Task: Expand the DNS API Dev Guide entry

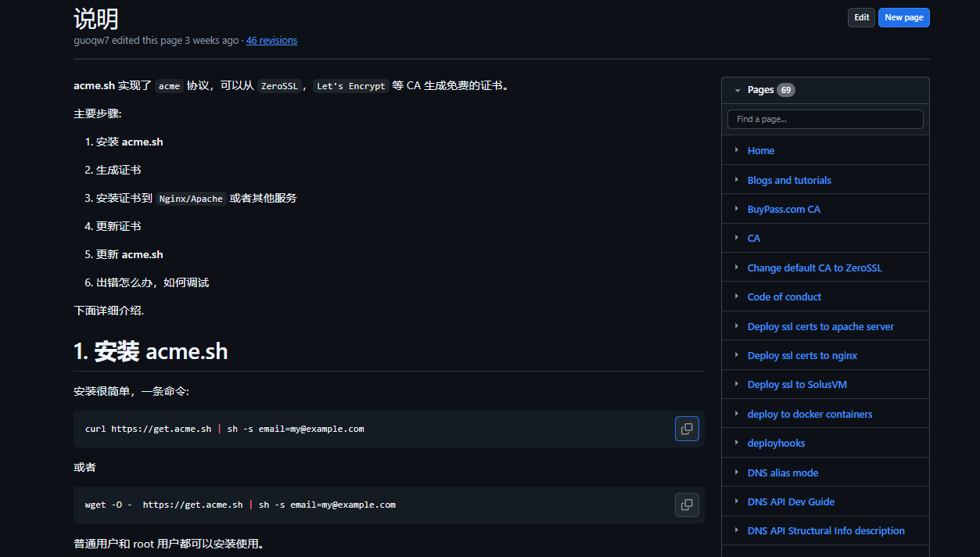Action: pos(737,501)
